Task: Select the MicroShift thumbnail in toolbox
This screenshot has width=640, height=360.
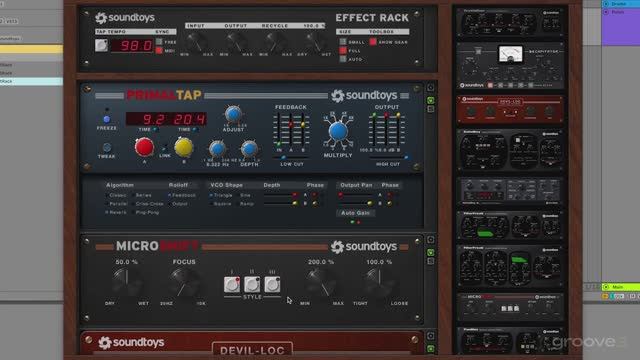Action: (x=510, y=307)
